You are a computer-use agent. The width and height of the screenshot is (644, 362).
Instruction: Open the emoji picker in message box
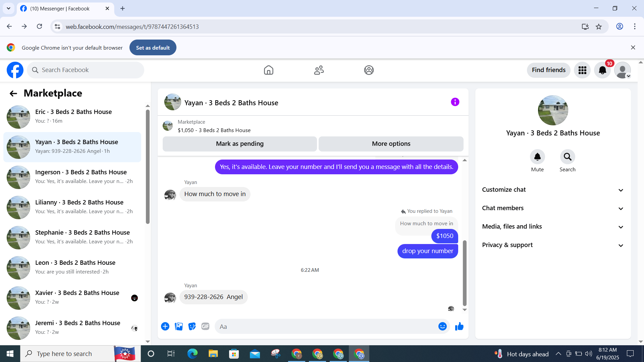[442, 326]
